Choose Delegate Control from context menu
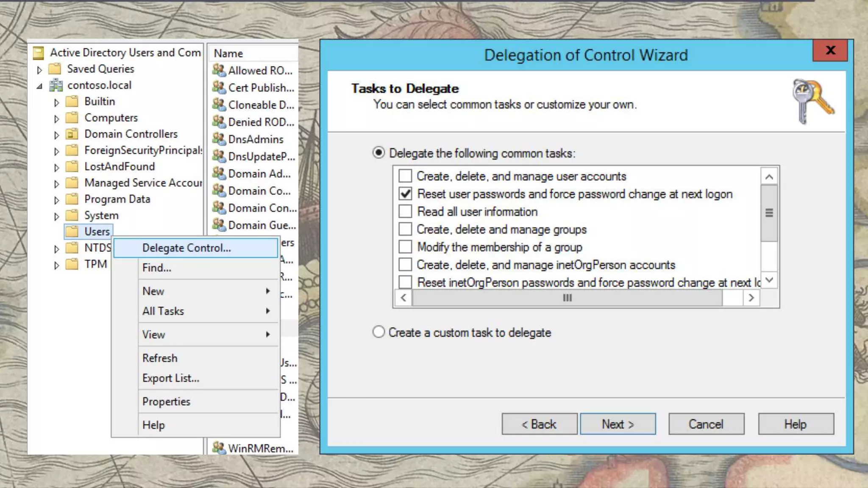 pos(186,248)
